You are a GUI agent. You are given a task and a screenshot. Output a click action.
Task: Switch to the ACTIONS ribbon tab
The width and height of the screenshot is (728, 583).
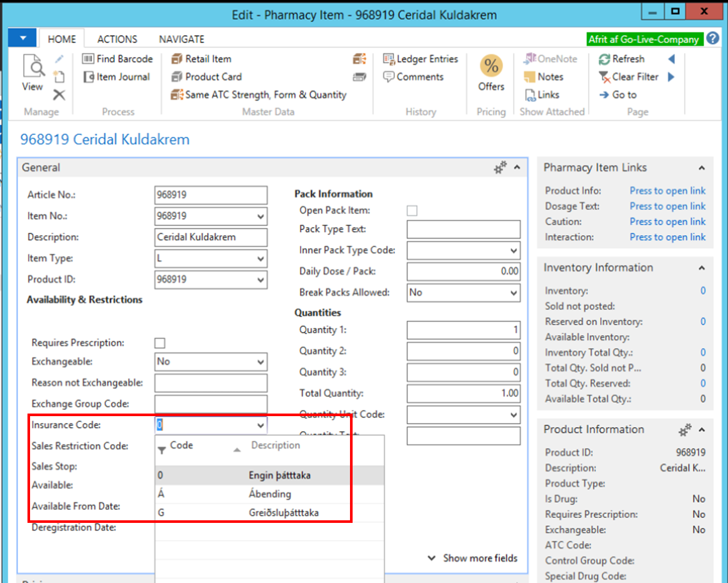(117, 39)
